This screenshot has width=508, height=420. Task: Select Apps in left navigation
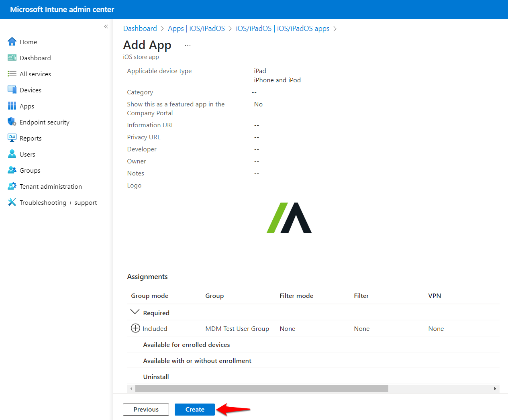point(27,106)
